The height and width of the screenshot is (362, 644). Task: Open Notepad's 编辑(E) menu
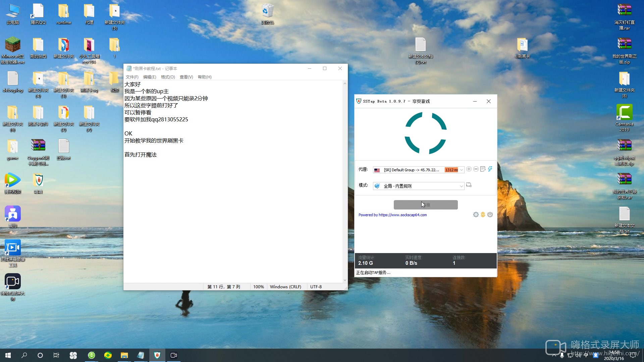[150, 77]
